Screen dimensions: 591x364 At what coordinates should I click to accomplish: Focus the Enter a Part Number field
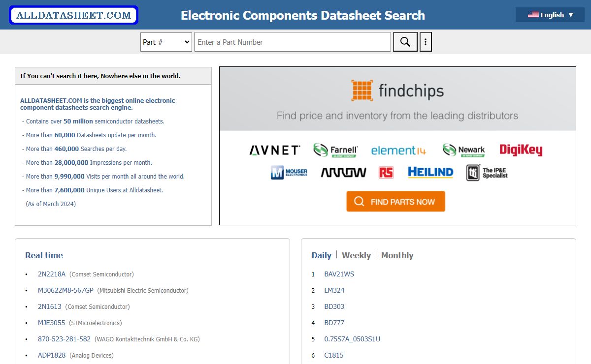pos(292,42)
